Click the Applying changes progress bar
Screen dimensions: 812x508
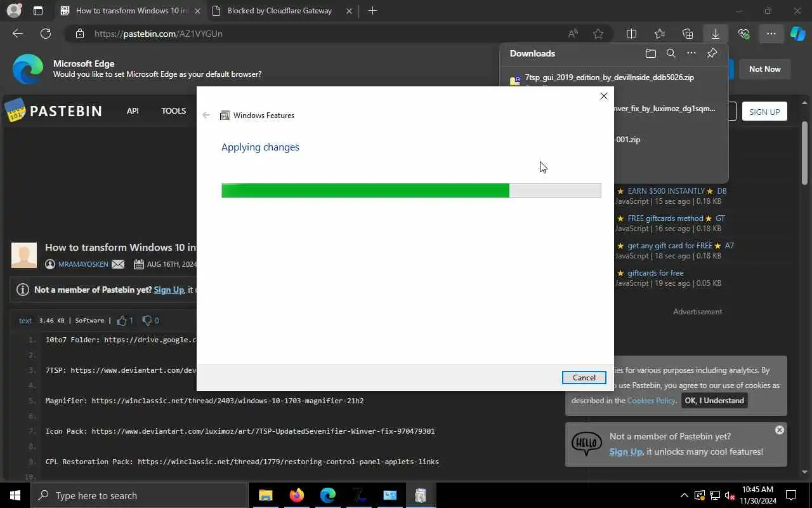click(411, 190)
